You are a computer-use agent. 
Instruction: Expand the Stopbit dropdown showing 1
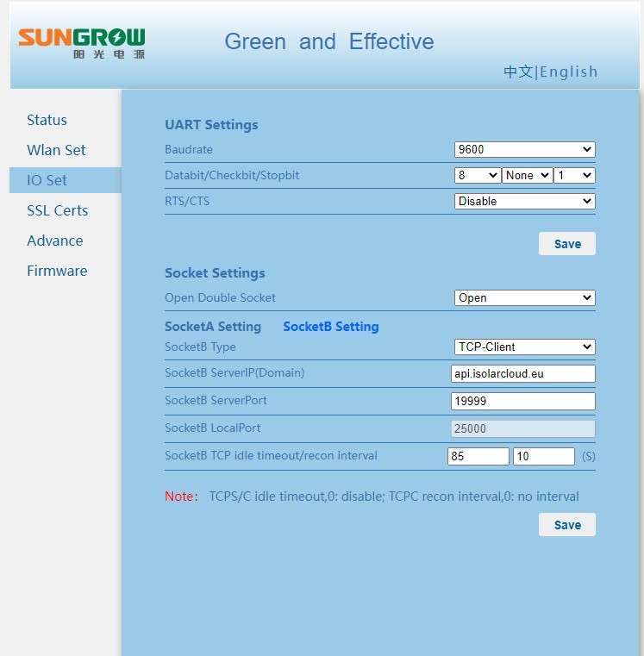(574, 175)
